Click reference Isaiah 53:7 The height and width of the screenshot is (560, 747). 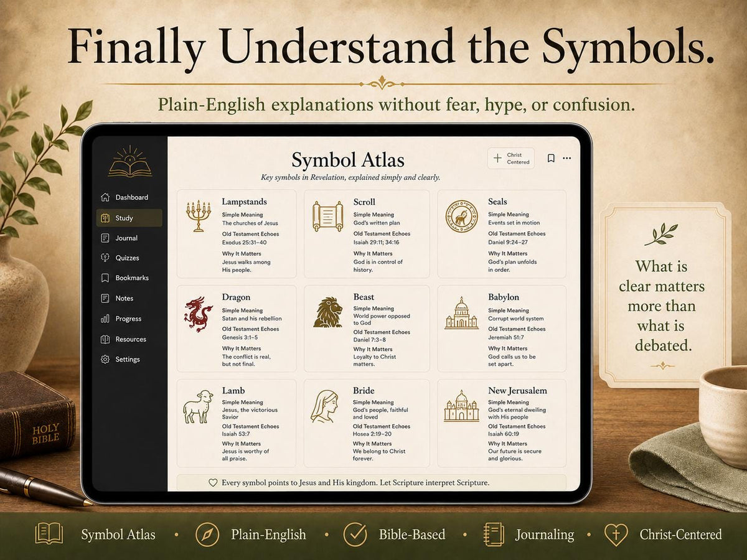(236, 434)
